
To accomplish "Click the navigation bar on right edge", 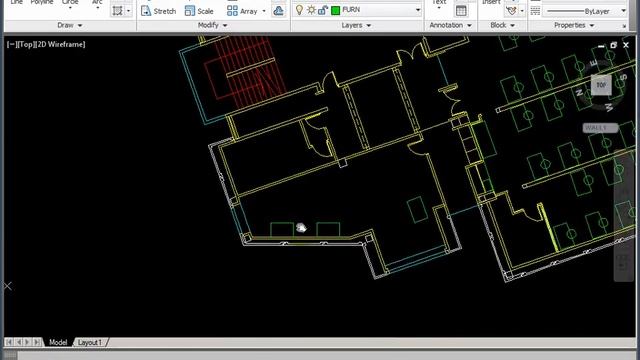I will [x=624, y=216].
